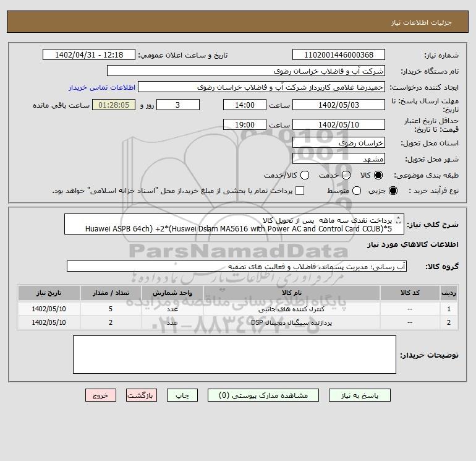Click the شهر محل تحویل field مشهد

click(x=339, y=158)
